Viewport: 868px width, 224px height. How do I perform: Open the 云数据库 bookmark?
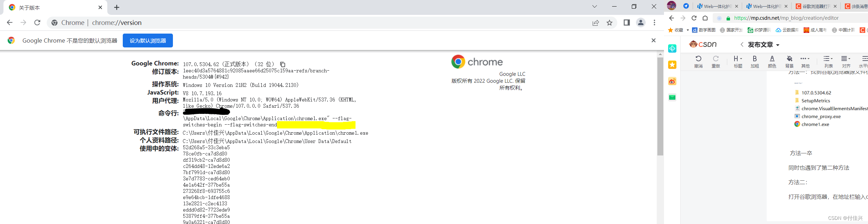[787, 30]
